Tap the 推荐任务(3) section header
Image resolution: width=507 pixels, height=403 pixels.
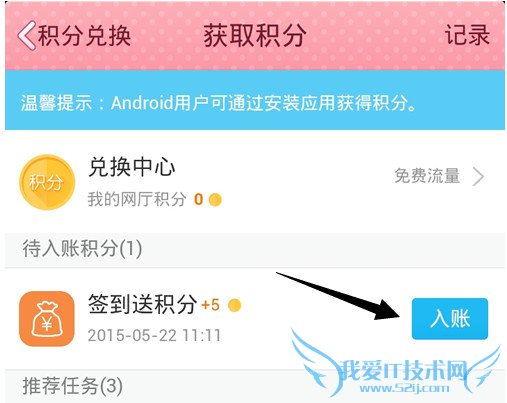point(255,386)
